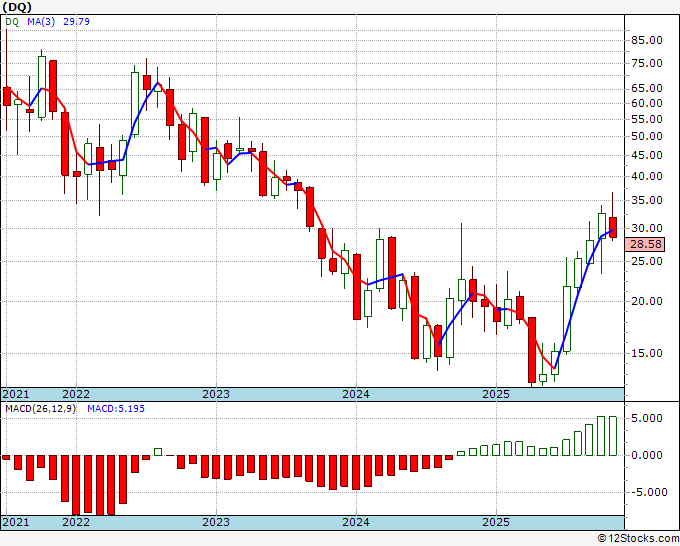The image size is (680, 546).
Task: Click the 5.000 MACD axis label
Action: [x=647, y=418]
